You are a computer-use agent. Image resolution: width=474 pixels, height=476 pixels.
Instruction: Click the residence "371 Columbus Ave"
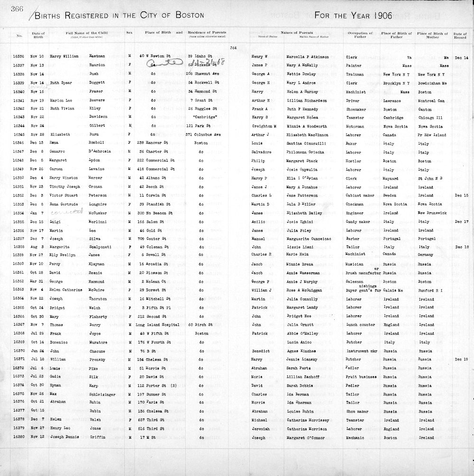[203, 135]
